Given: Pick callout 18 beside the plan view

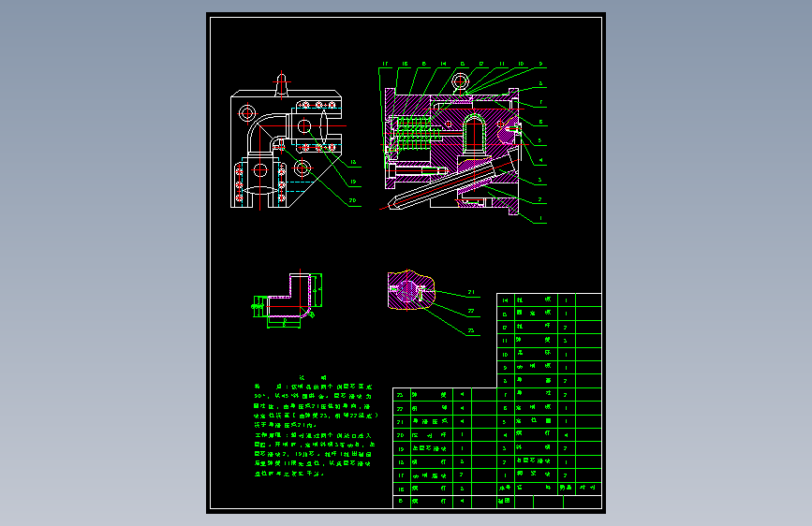Looking at the screenshot, I should point(353,162).
